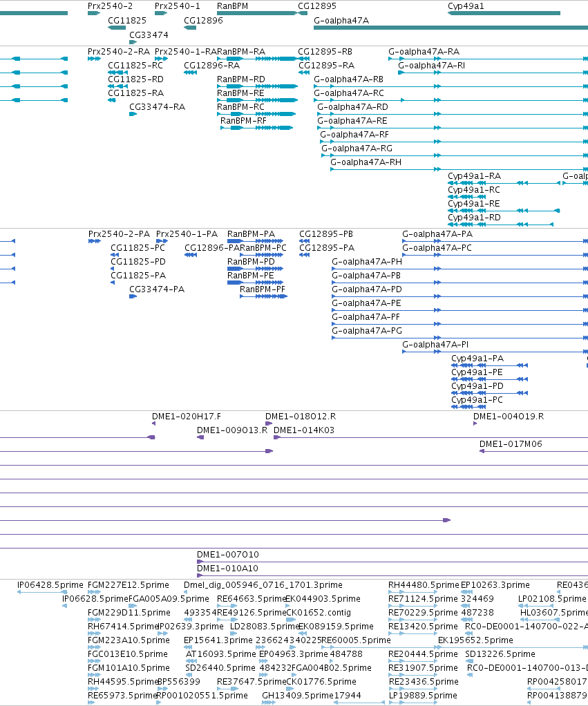Click EST RE64663.5prime
The height and width of the screenshot is (706, 588).
[252, 600]
